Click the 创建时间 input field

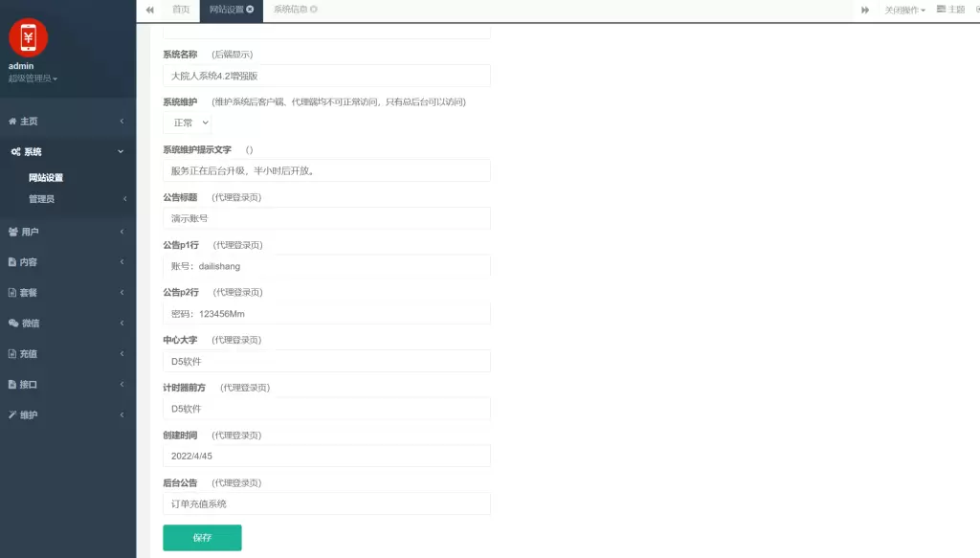326,457
